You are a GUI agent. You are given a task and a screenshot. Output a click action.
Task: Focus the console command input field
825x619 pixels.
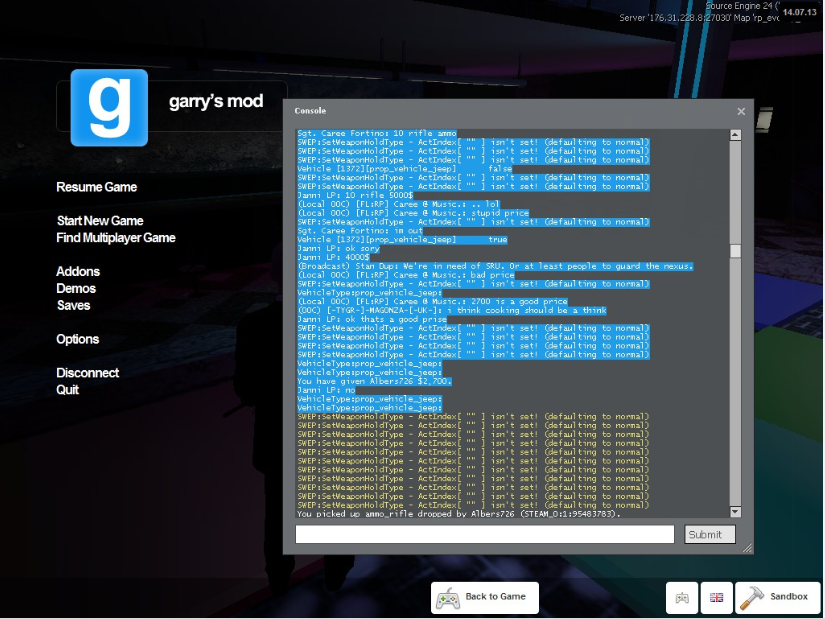point(485,534)
